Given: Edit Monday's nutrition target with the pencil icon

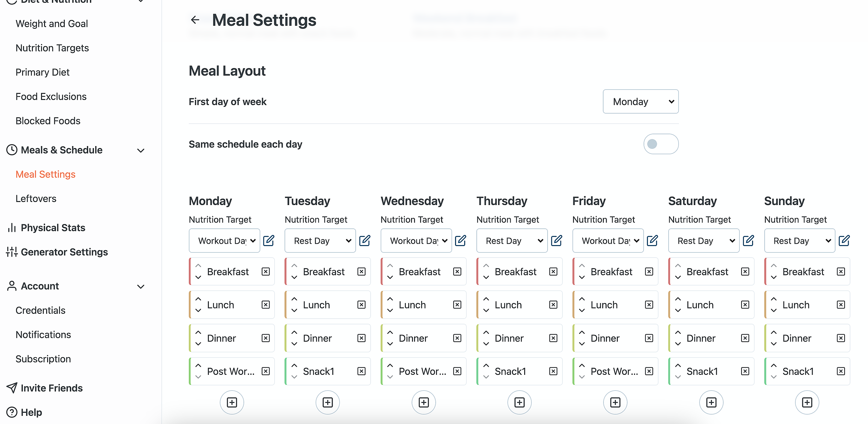Looking at the screenshot, I should tap(269, 241).
